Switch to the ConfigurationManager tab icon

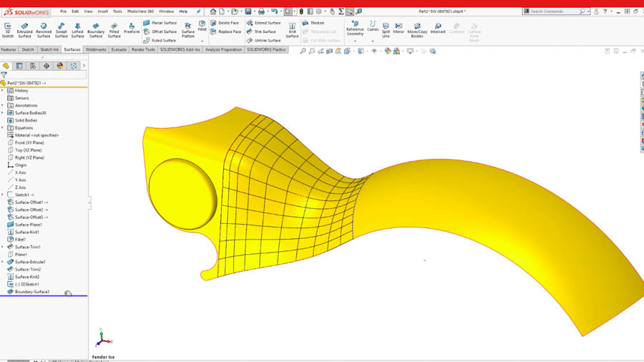(33, 66)
